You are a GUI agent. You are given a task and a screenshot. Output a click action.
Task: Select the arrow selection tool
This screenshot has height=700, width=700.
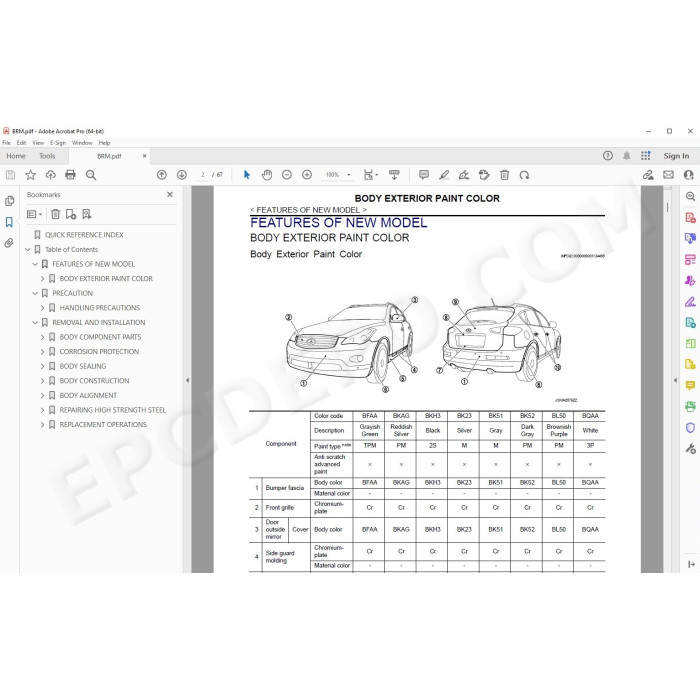coord(247,175)
